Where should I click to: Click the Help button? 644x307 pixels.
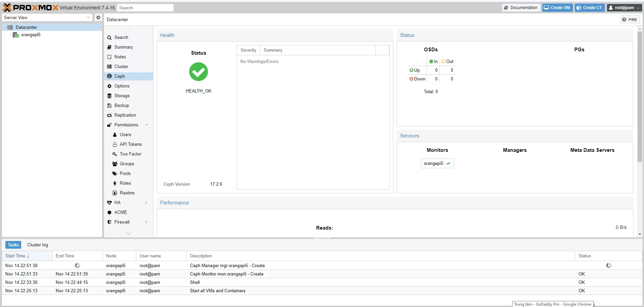tap(630, 19)
